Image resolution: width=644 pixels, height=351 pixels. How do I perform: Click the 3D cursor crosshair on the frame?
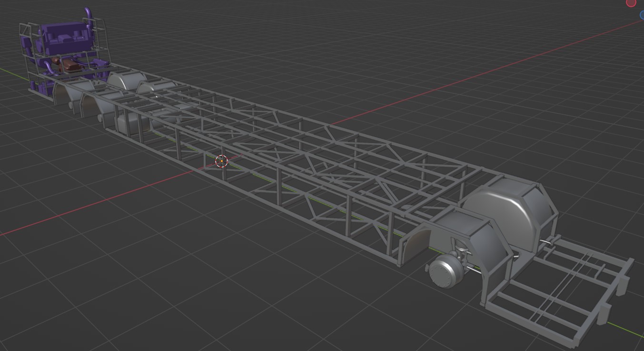(222, 161)
